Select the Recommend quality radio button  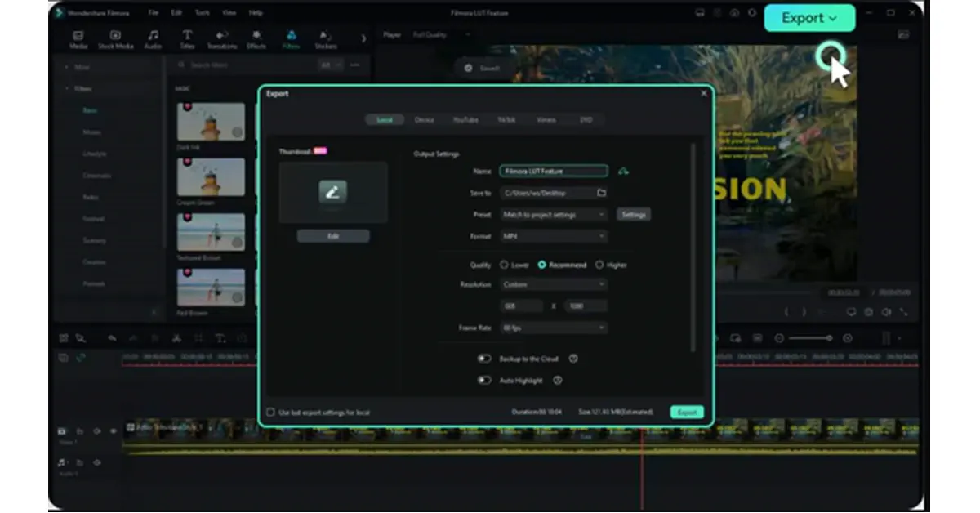pos(542,265)
